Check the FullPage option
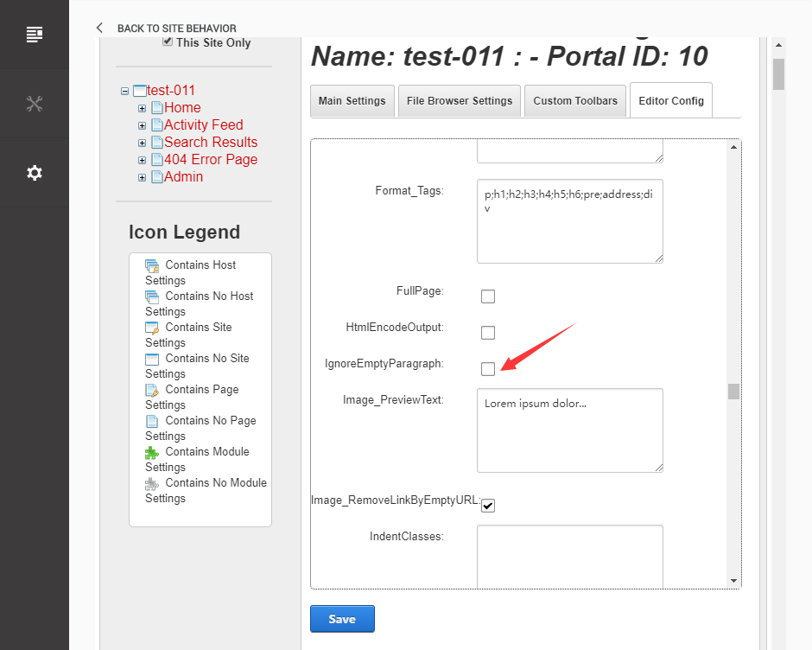The height and width of the screenshot is (650, 812). click(488, 296)
